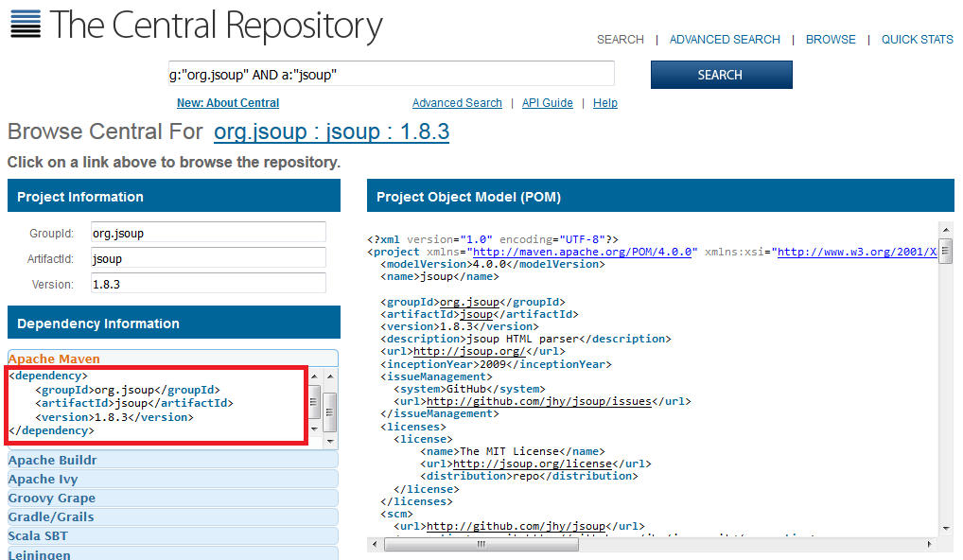Expand the Apache Buildr section
The height and width of the screenshot is (560, 963).
point(53,461)
